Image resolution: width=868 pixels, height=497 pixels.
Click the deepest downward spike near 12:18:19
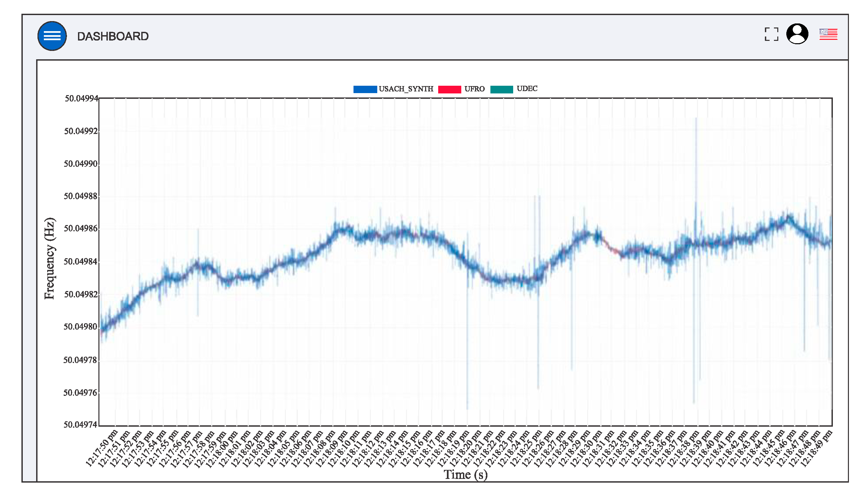[x=467, y=375]
